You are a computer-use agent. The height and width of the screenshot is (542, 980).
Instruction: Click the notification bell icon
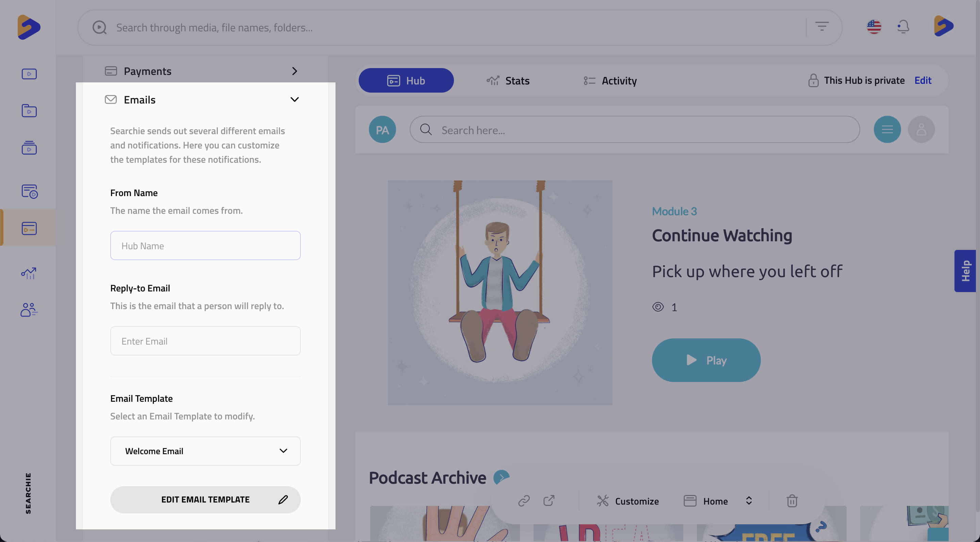[903, 27]
